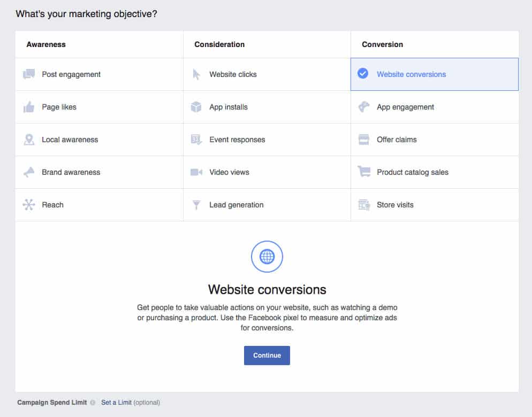Click the Local awareness map pin icon

tap(29, 140)
